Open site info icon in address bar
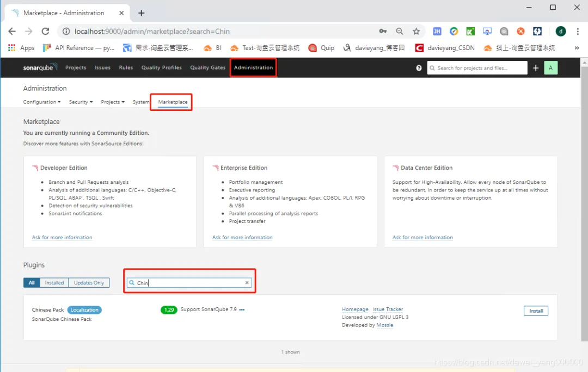Screen dimensions: 588x372 pos(66,32)
